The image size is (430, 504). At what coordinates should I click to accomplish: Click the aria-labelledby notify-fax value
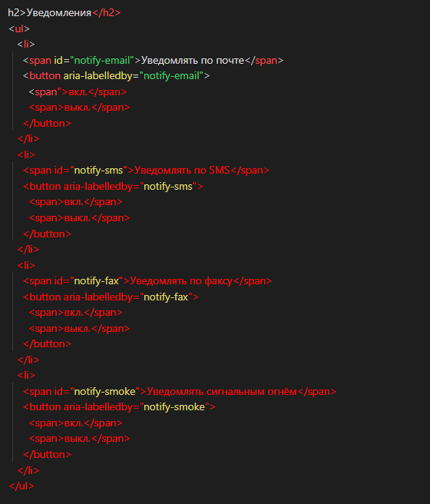[x=166, y=297]
